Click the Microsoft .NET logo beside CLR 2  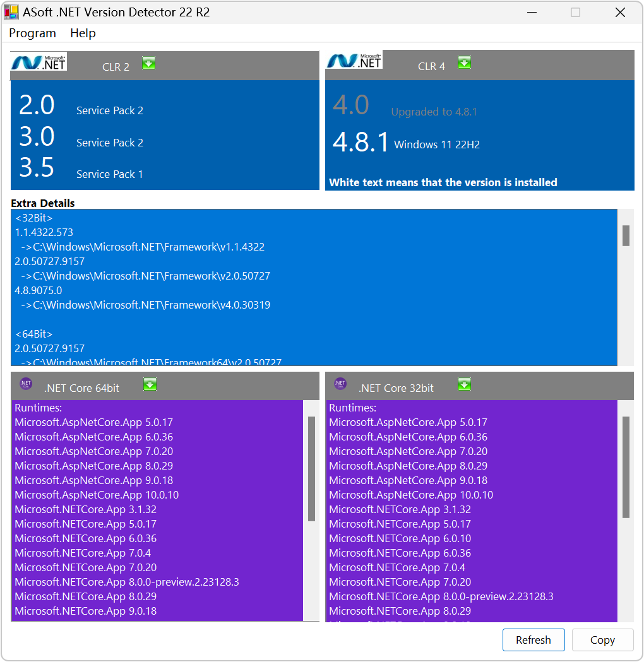39,62
